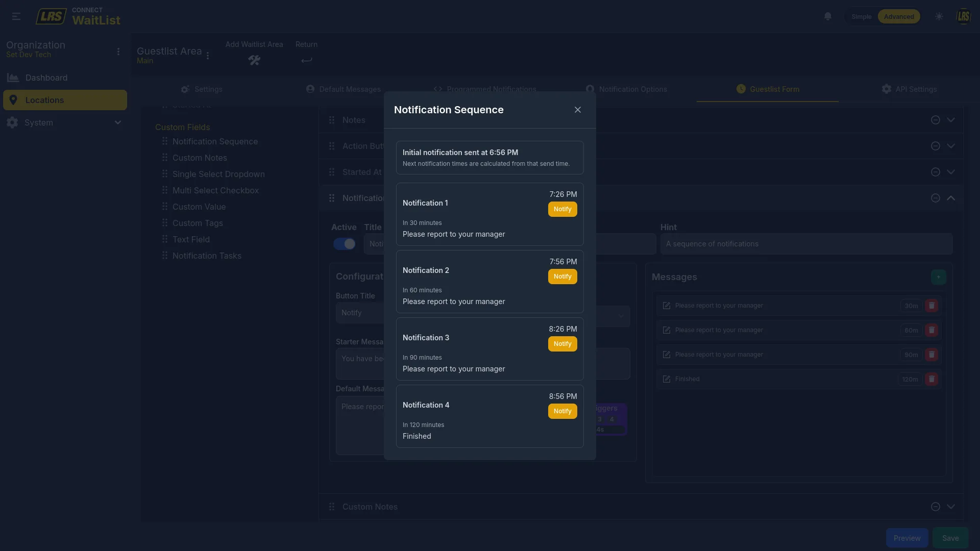
Task: Switch to the Guestlist Form tab
Action: click(x=768, y=89)
